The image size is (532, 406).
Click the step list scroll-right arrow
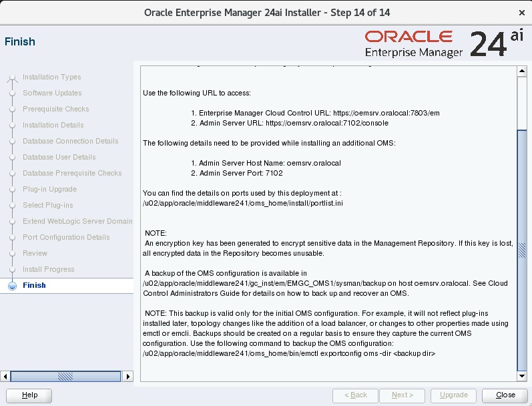(128, 376)
